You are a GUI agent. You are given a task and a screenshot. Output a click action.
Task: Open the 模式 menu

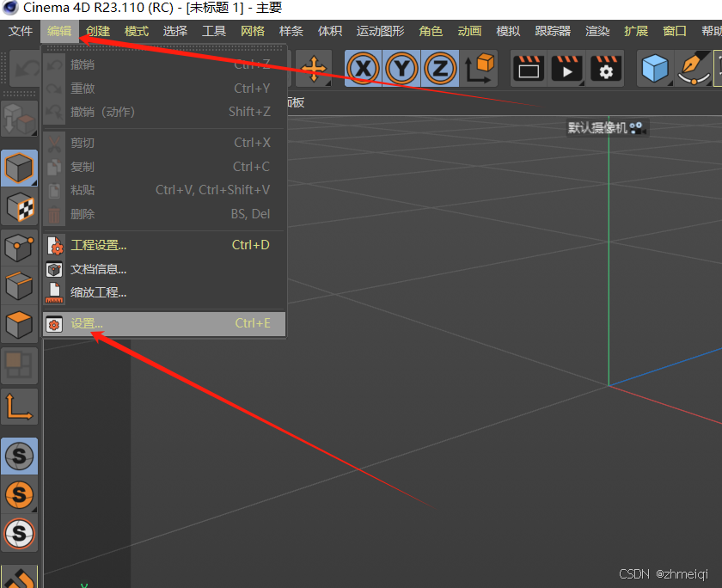[x=137, y=31]
